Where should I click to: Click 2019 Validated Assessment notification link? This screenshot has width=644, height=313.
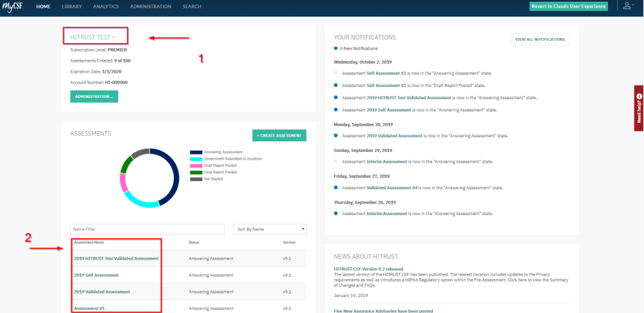click(x=394, y=135)
